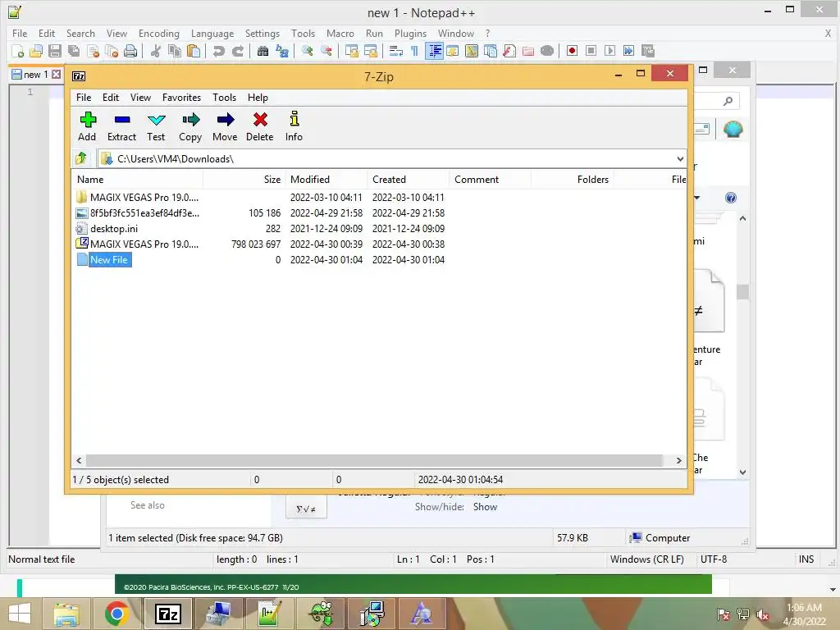The height and width of the screenshot is (630, 840).
Task: Click the red Delete icon in 7-Zip
Action: [x=260, y=120]
